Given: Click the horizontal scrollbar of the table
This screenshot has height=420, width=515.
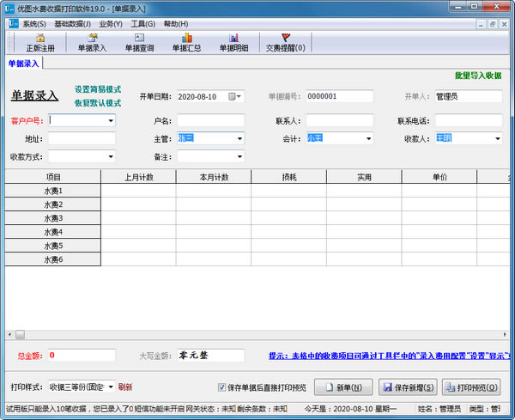Looking at the screenshot, I should coord(257,334).
